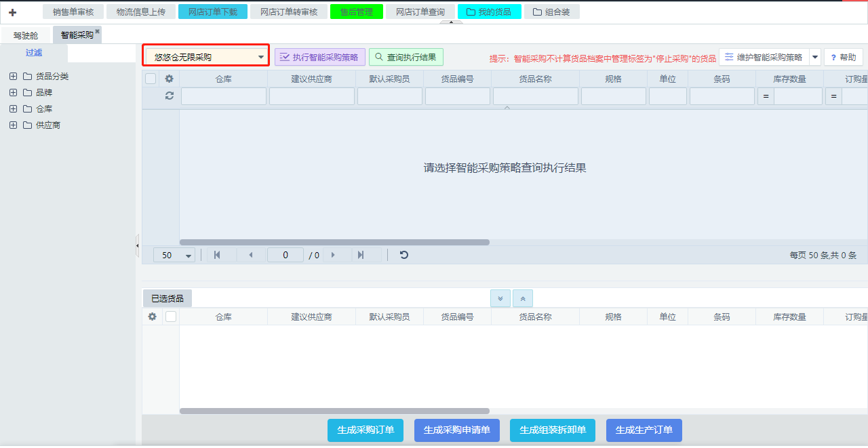Click gear icon in the 已选货品 grid header
Image resolution: width=868 pixels, height=448 pixels.
[x=153, y=317]
